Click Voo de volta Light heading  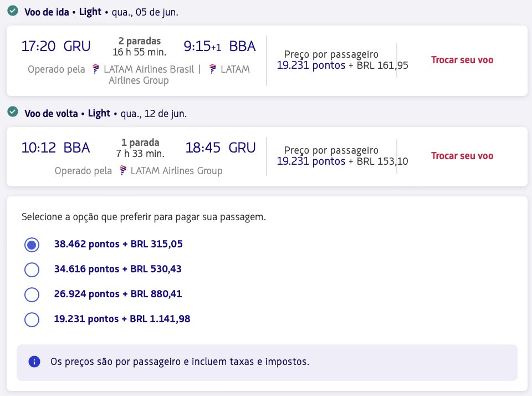pyautogui.click(x=67, y=114)
